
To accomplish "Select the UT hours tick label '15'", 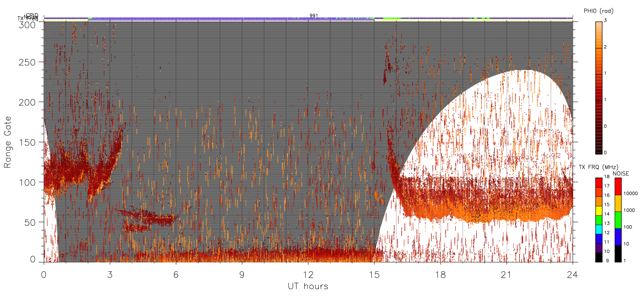I will [x=374, y=274].
